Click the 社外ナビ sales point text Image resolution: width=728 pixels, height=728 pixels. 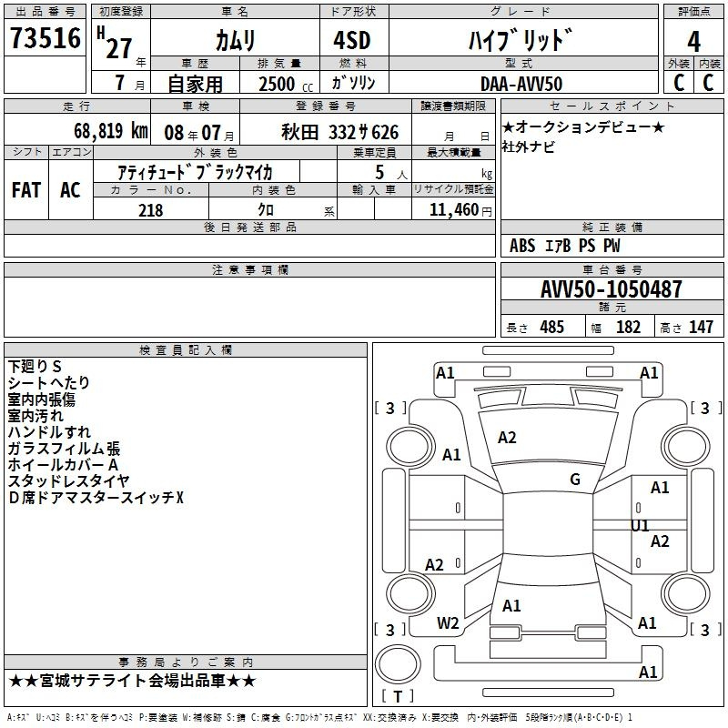(x=528, y=147)
